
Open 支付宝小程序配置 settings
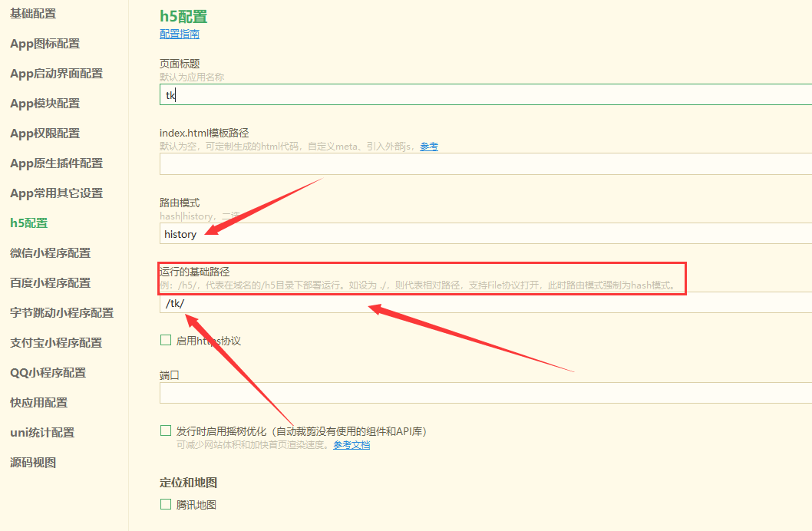click(55, 342)
